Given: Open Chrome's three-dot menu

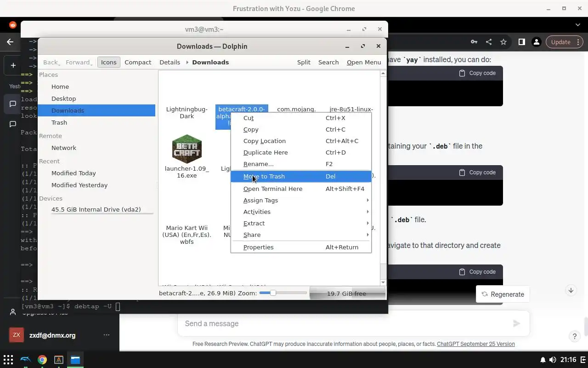Looking at the screenshot, I should pyautogui.click(x=578, y=42).
